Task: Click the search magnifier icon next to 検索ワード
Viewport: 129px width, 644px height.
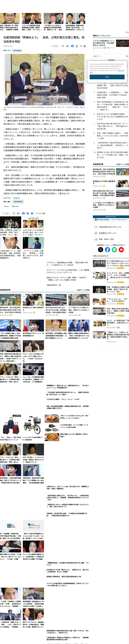Action: click(127, 56)
